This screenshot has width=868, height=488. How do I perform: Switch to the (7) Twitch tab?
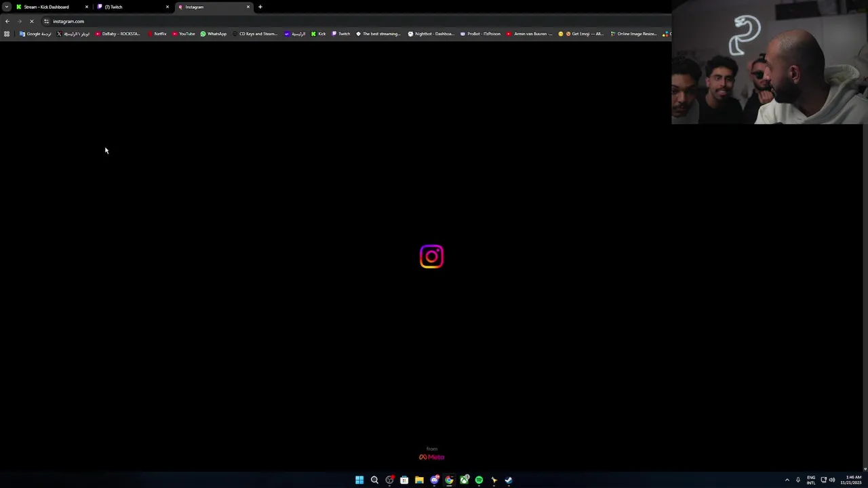click(x=132, y=7)
